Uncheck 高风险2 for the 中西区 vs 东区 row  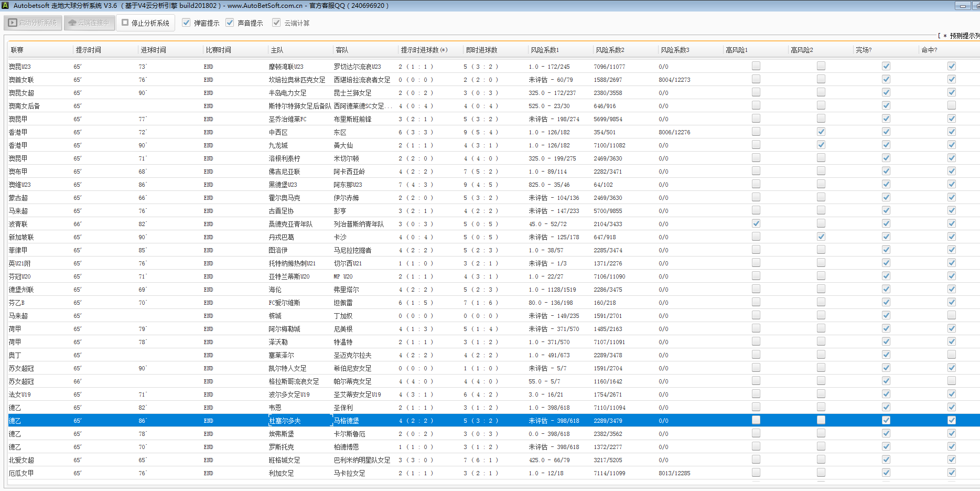(x=821, y=132)
